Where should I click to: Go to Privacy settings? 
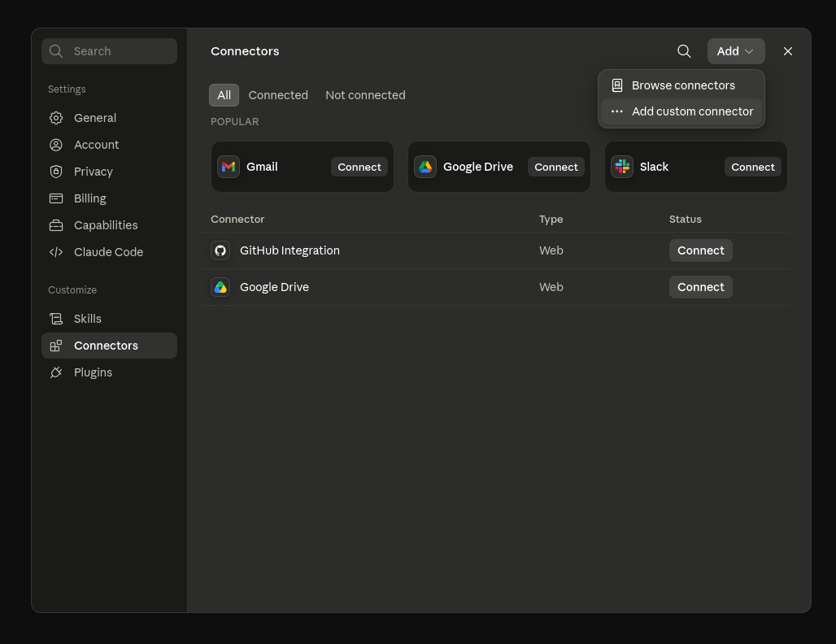pyautogui.click(x=109, y=172)
